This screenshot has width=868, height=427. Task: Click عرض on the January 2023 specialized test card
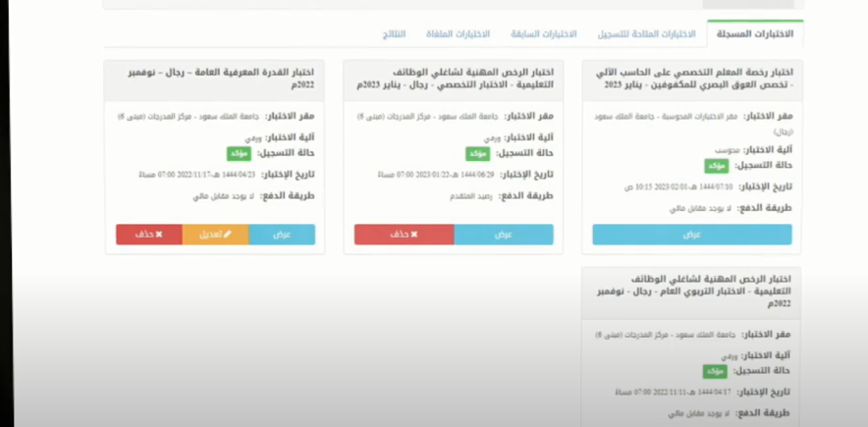pos(503,235)
